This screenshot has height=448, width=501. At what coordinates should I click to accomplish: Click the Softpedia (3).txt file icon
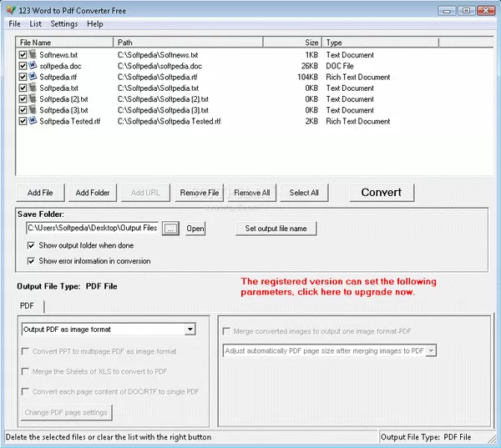click(33, 110)
